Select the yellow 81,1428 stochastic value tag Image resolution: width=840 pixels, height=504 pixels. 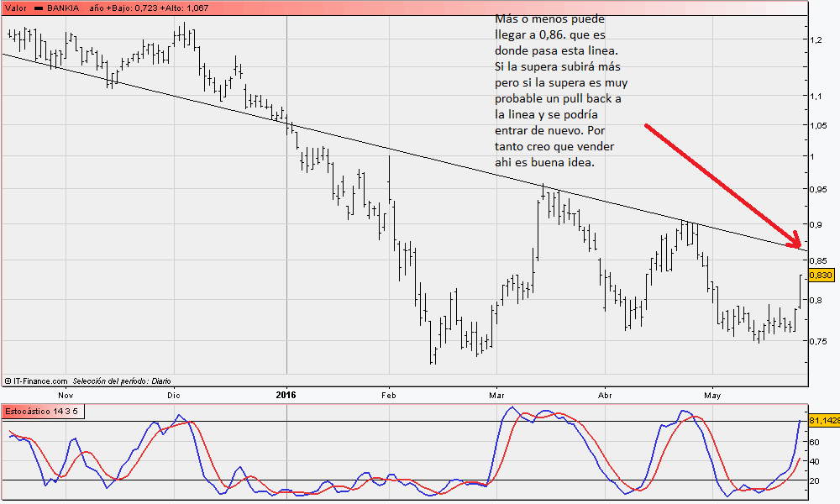[823, 420]
